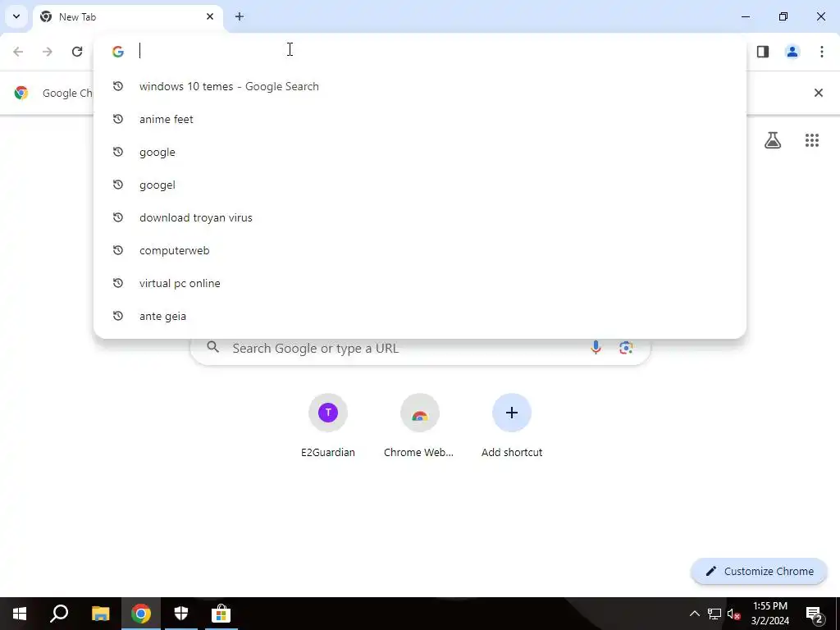Image resolution: width=840 pixels, height=630 pixels.
Task: Start voice search with microphone
Action: point(596,348)
